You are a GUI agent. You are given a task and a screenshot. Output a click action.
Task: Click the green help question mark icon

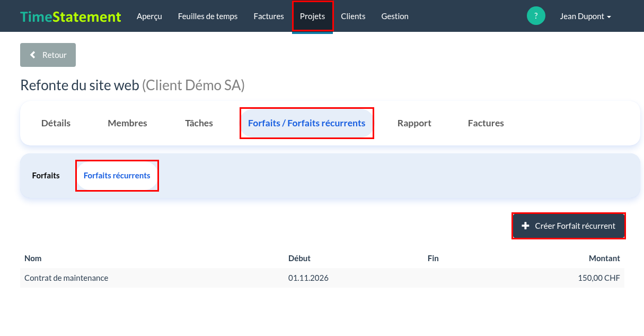click(536, 16)
